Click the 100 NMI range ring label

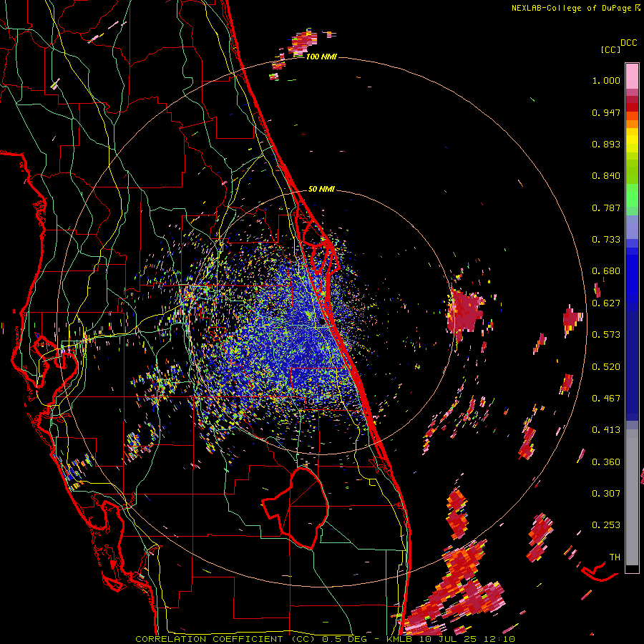[321, 57]
